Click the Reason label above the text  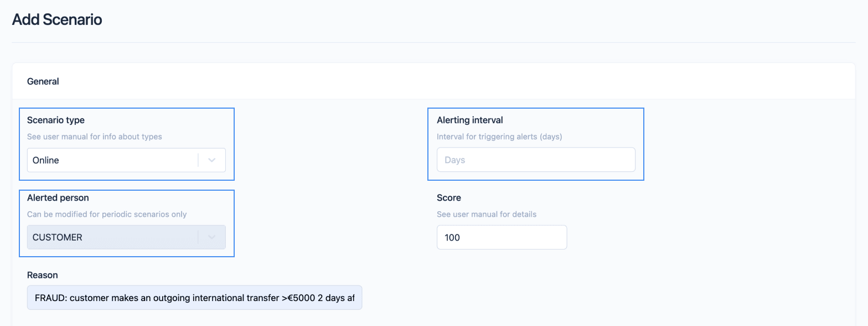click(x=43, y=274)
